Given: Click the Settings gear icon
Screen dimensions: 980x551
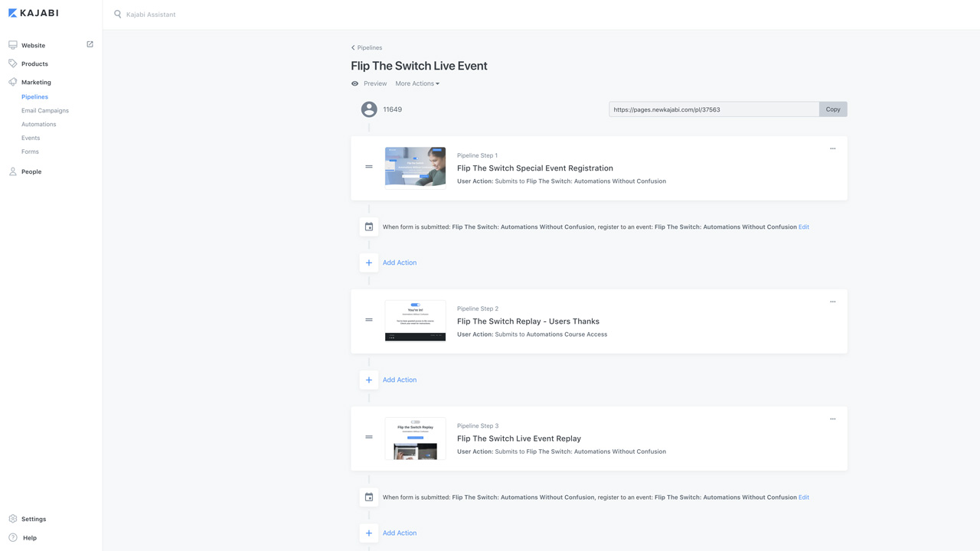Looking at the screenshot, I should tap(13, 519).
